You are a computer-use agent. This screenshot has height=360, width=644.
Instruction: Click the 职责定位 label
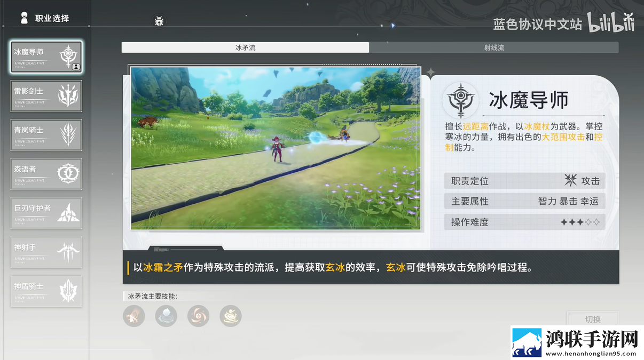470,181
